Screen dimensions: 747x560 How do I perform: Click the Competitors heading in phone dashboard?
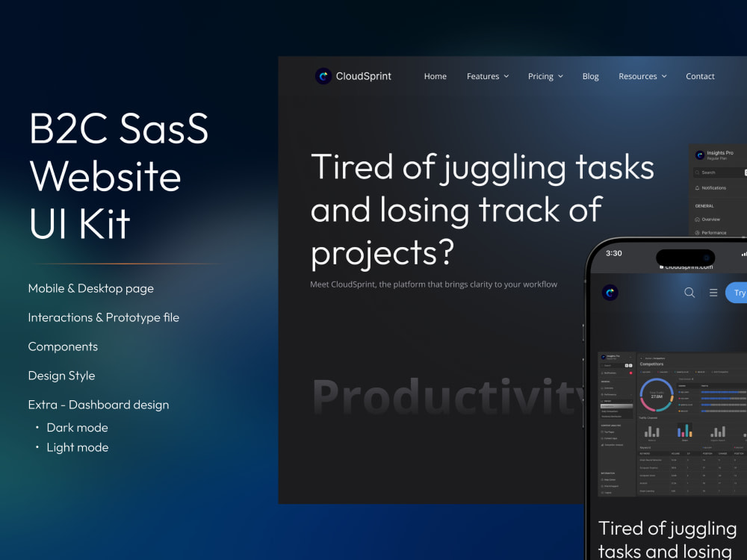pos(651,364)
